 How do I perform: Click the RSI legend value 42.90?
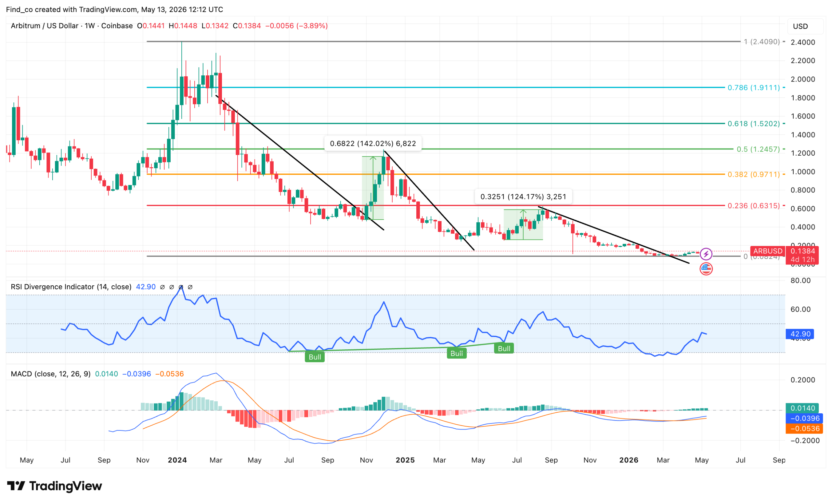(146, 287)
